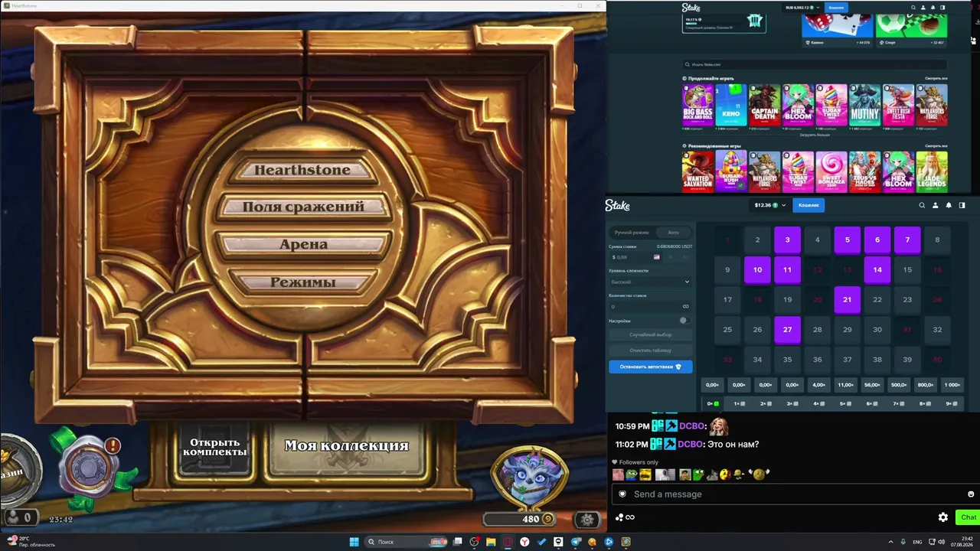Open Режимы in the Hearthstone menu

[x=302, y=282]
